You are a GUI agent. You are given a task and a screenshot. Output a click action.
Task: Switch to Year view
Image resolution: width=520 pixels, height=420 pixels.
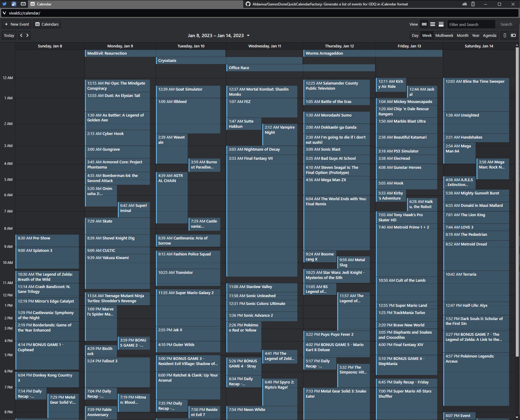[x=476, y=35]
